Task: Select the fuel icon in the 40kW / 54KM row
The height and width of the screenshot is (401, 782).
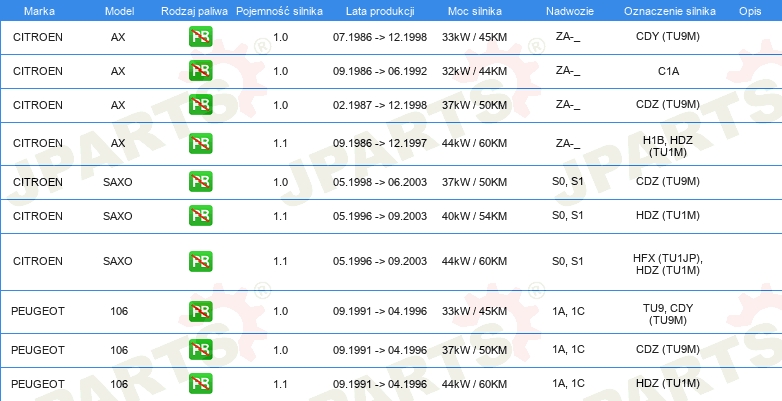Action: pyautogui.click(x=200, y=215)
